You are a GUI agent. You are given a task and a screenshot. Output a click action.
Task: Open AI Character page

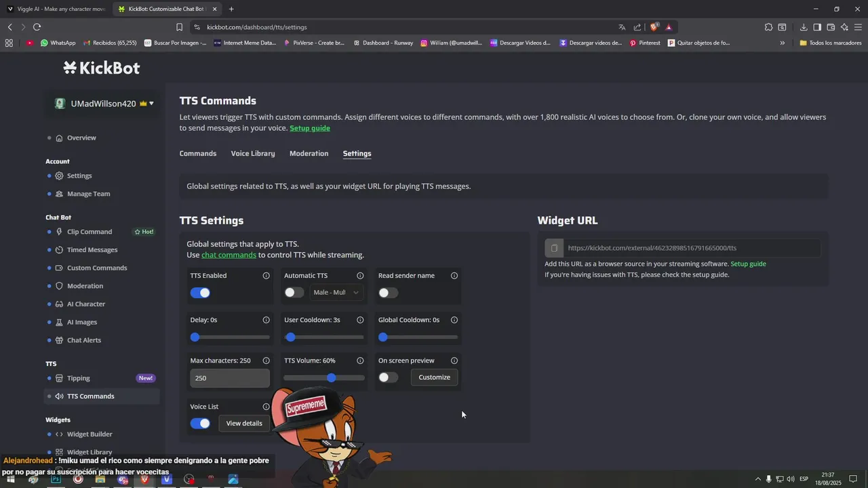point(86,304)
